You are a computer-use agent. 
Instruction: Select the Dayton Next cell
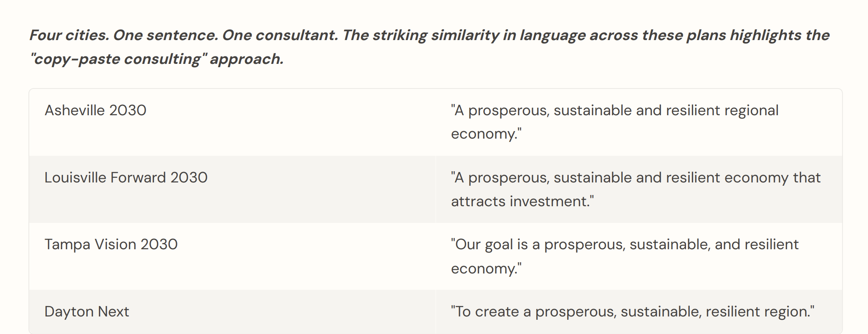[232, 312]
